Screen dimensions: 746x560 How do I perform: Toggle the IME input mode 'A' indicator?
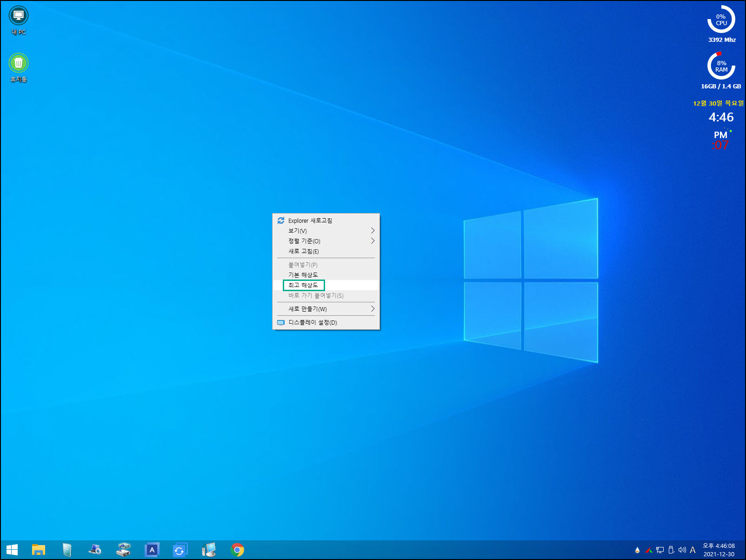point(693,550)
